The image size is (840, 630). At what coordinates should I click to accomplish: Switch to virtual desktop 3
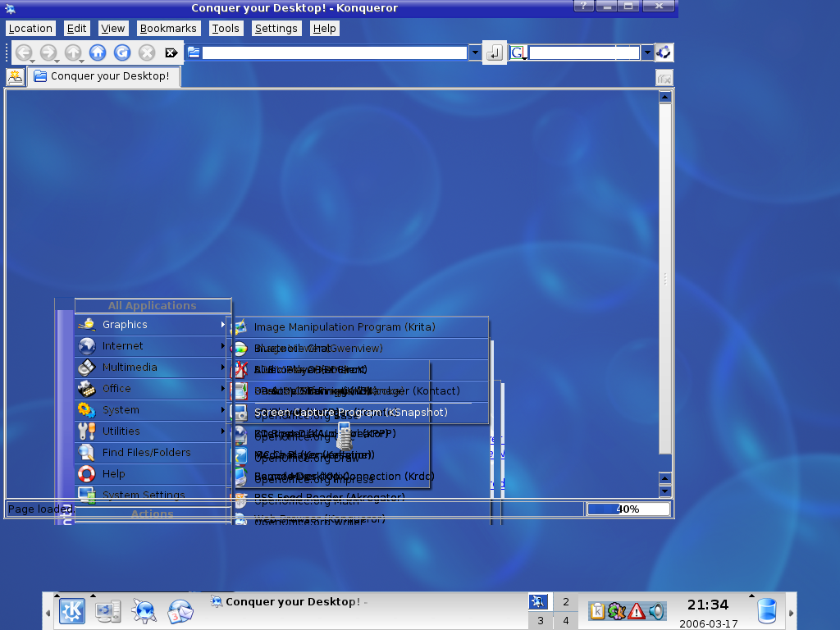(541, 620)
